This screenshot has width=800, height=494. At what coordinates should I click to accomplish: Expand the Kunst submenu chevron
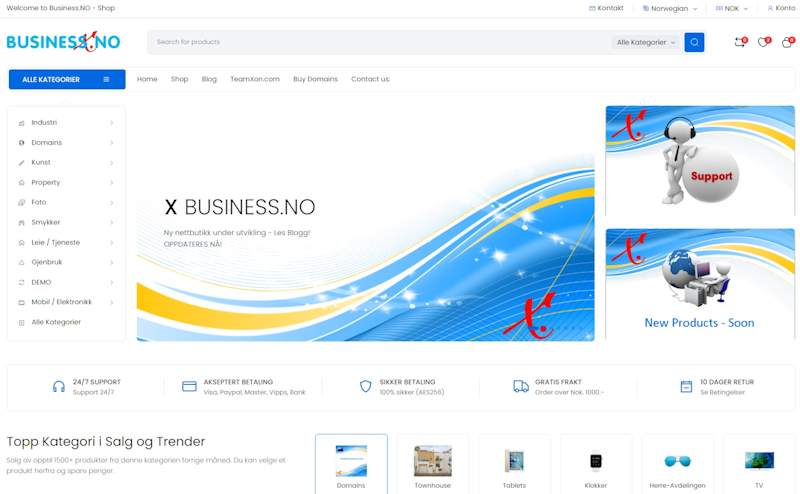[x=111, y=163]
